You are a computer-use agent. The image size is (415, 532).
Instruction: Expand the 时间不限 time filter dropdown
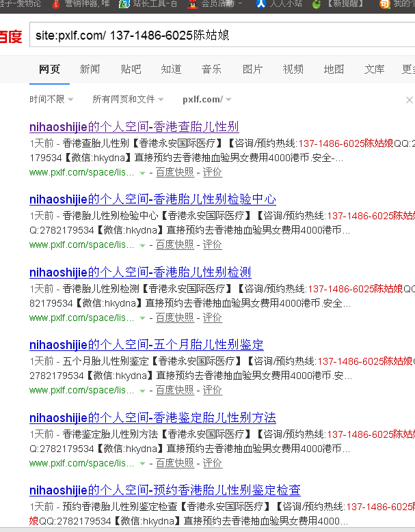pyautogui.click(x=51, y=100)
